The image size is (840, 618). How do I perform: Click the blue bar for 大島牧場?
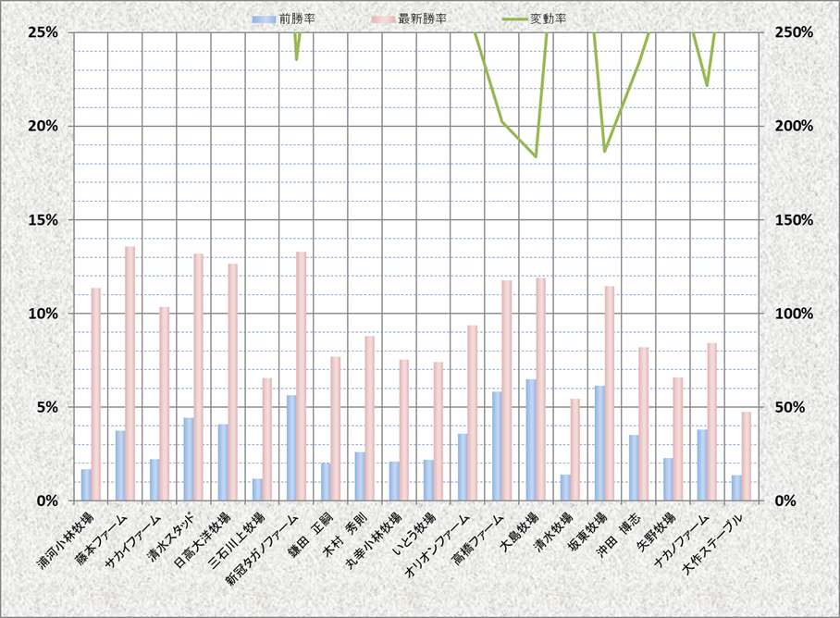pyautogui.click(x=531, y=439)
